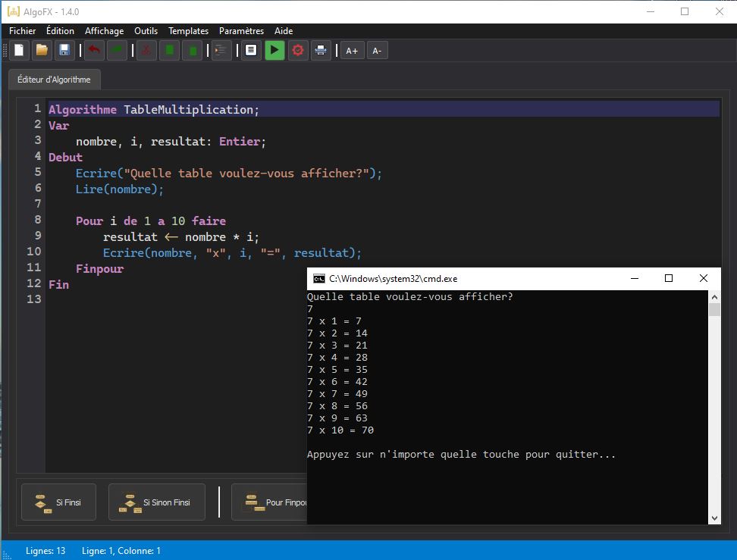Open the Fichier menu
Screen dimensions: 737x560
coord(22,31)
